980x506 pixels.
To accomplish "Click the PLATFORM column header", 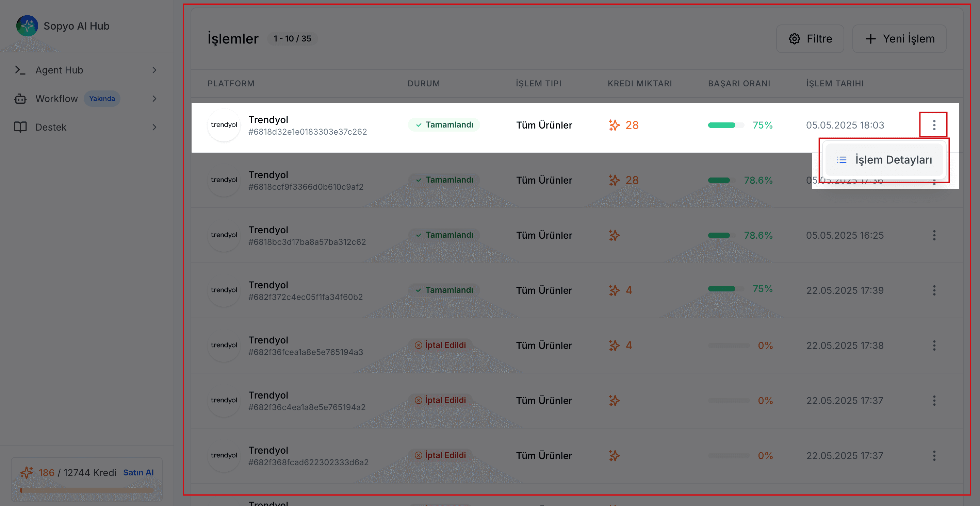I will click(231, 84).
